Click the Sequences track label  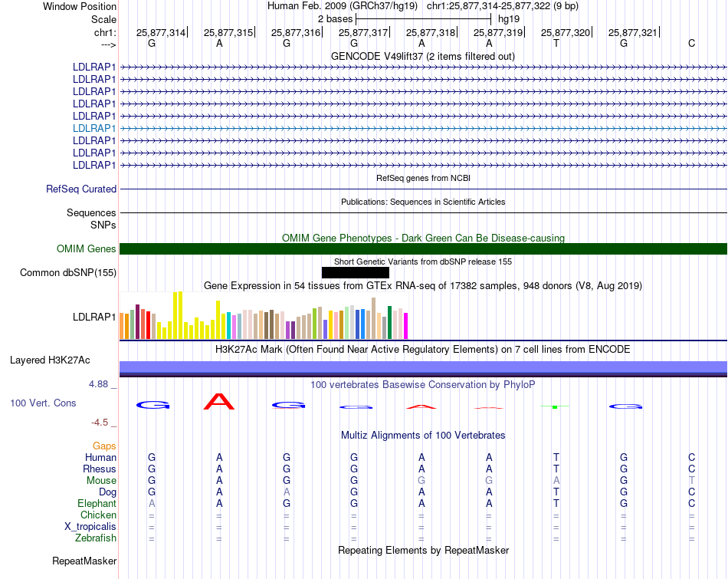91,213
